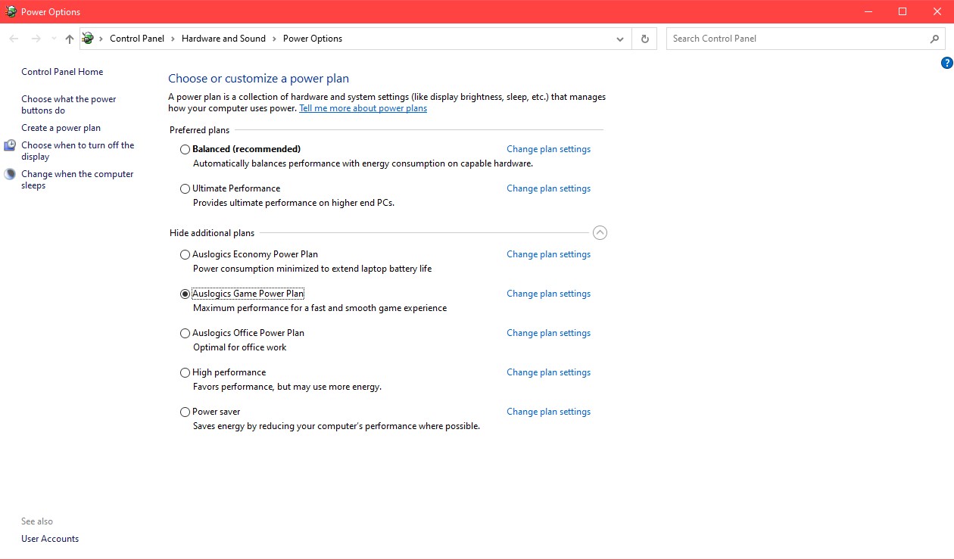954x560 pixels.
Task: Click text Provides ultimate performance on higher end PCs.
Action: pyautogui.click(x=294, y=203)
